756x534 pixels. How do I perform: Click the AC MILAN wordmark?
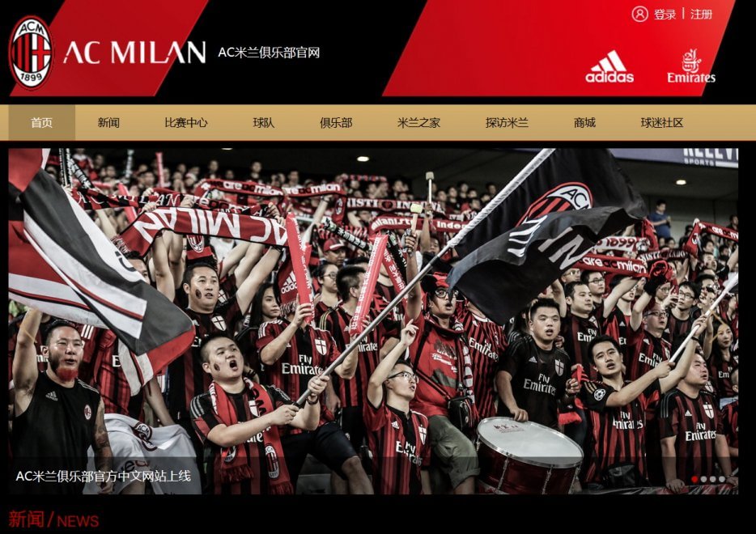pos(134,52)
